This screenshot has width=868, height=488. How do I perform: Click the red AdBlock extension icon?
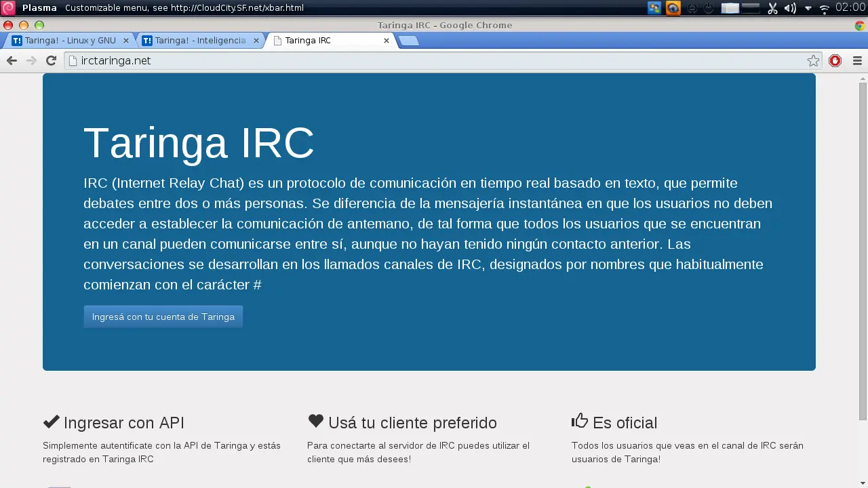835,61
